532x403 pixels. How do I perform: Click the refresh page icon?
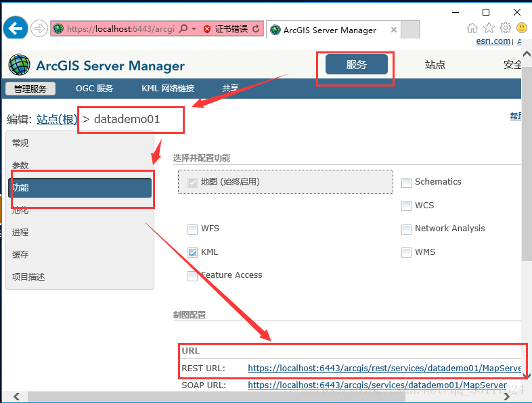256,29
